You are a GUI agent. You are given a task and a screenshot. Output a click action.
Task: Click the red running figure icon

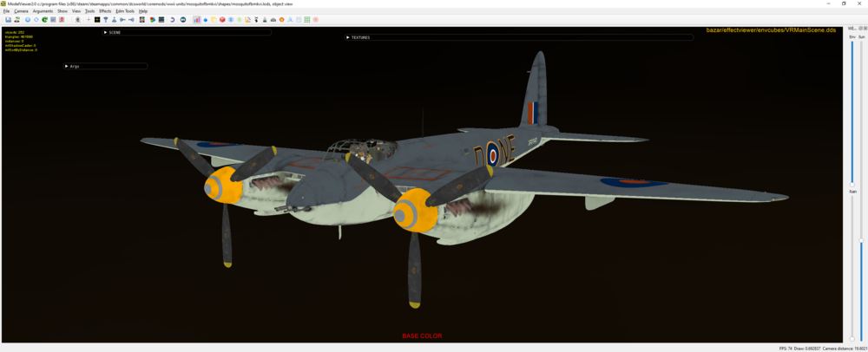62,19
